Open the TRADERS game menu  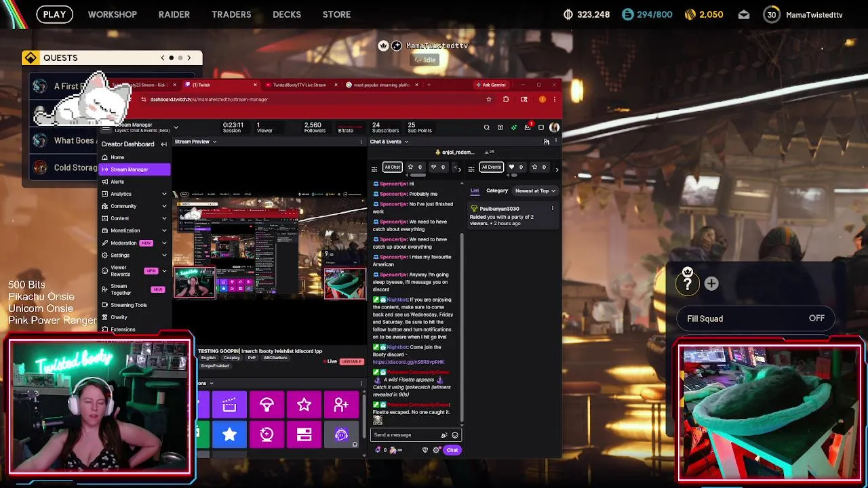(x=231, y=14)
